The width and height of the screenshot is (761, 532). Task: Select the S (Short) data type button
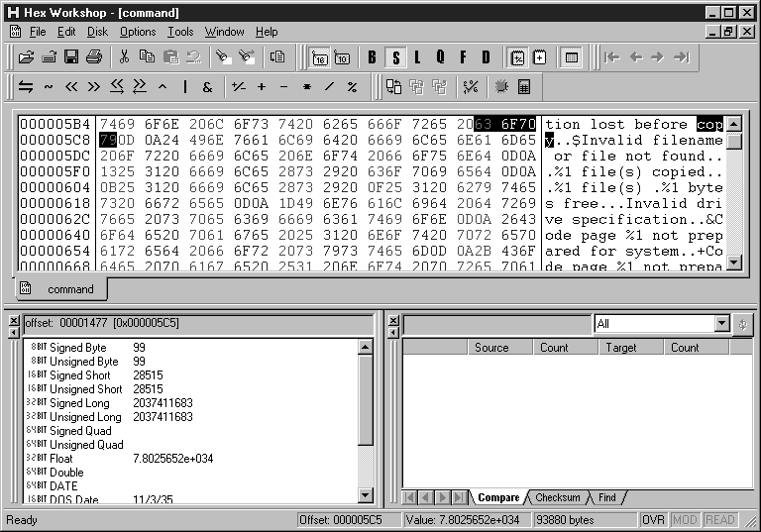point(395,57)
